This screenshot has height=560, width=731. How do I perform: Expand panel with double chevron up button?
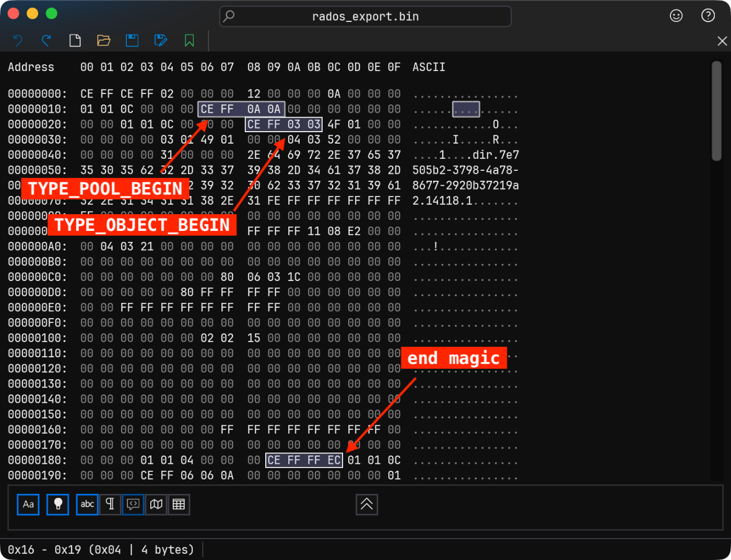(367, 505)
